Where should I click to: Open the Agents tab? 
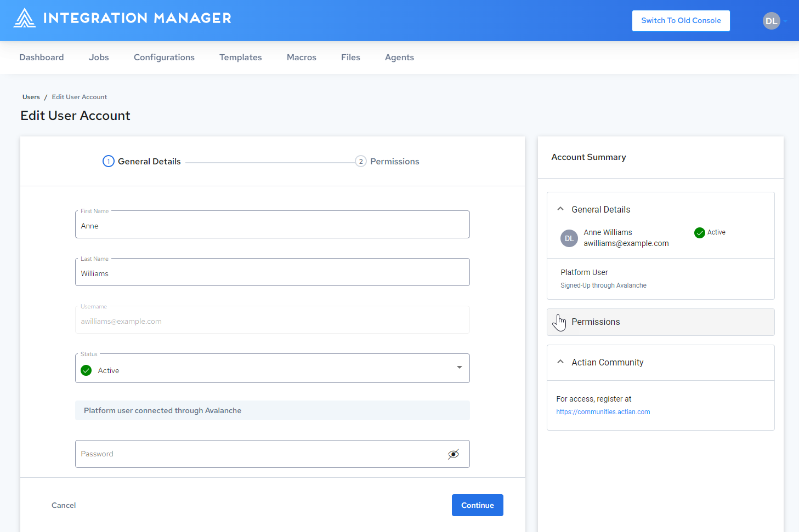pos(399,58)
